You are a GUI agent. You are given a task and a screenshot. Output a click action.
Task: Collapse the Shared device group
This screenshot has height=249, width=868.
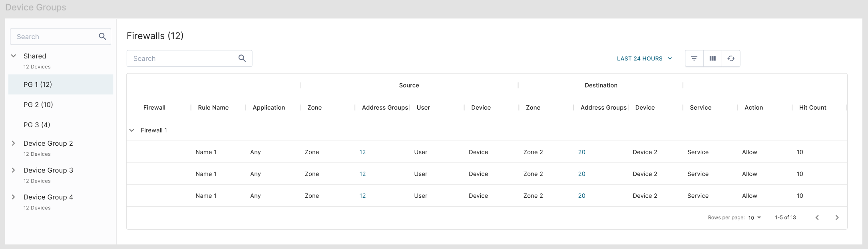[x=14, y=56]
